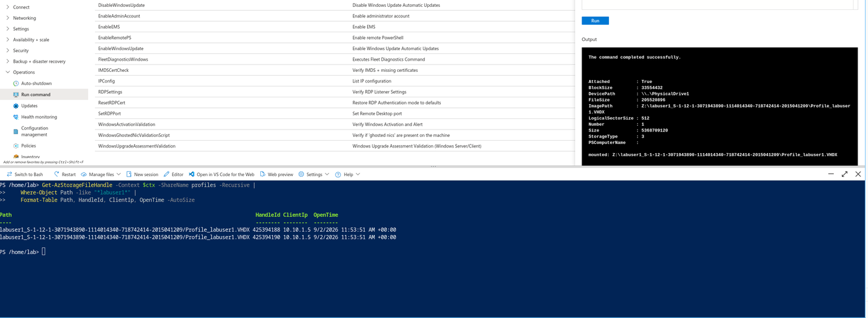Viewport: 868px width, 318px height.
Task: Open Configuration management icon
Action: point(16,131)
